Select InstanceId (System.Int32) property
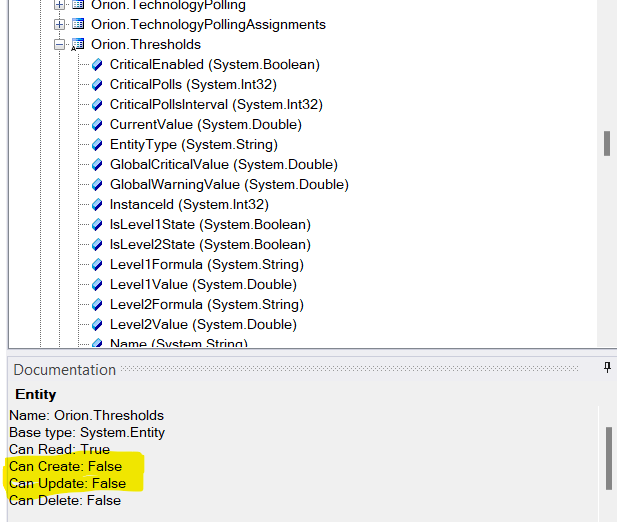Screen dimensions: 617x522 pyautogui.click(x=189, y=205)
